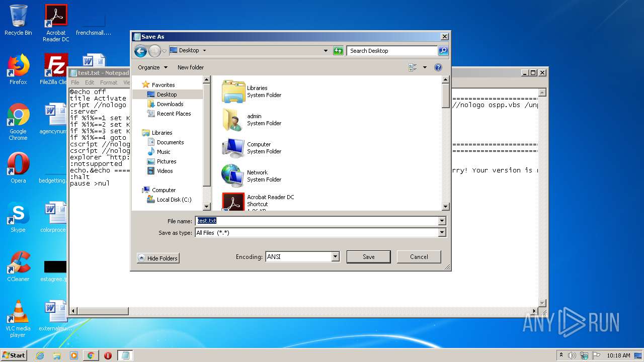This screenshot has width=644, height=362.
Task: Open Windows Media Player from the taskbar
Action: (x=74, y=355)
